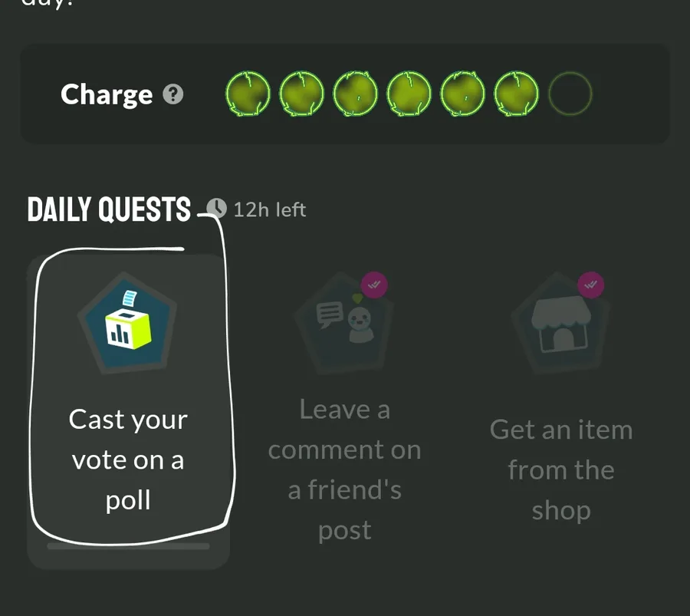Viewport: 690px width, 616px height.
Task: Open 'Leave a comment on a friend's post' quest
Action: (x=344, y=469)
